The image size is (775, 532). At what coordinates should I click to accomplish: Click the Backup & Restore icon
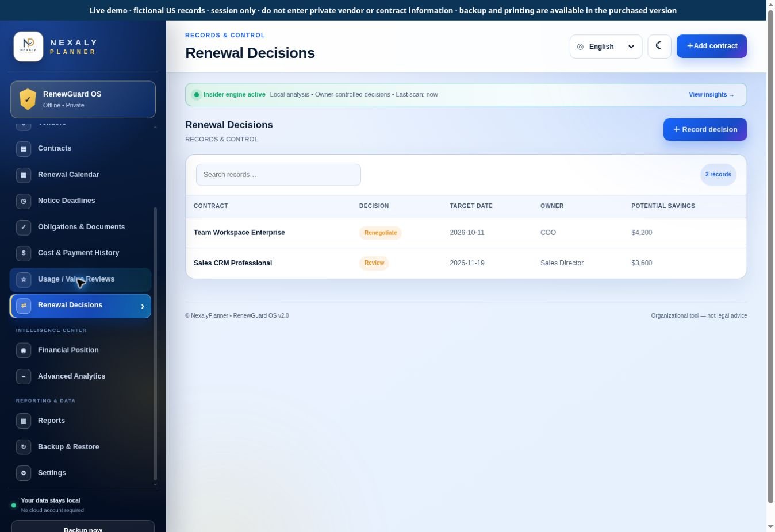point(24,447)
